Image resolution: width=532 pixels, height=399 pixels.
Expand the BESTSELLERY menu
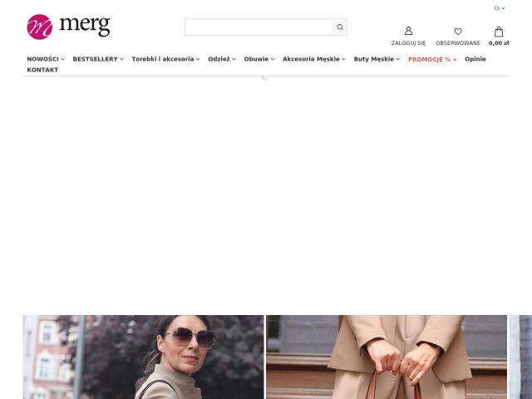click(98, 59)
